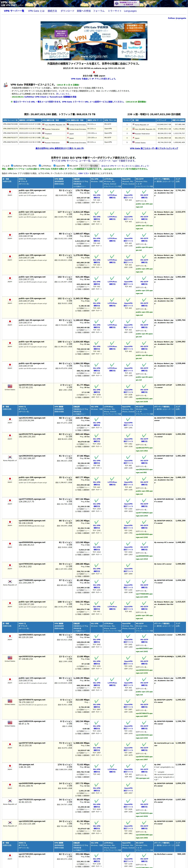Viewport: 188px width, 868px height.
Task: Click the 2,814.18 Mbps speed value
Action: click(81, 212)
